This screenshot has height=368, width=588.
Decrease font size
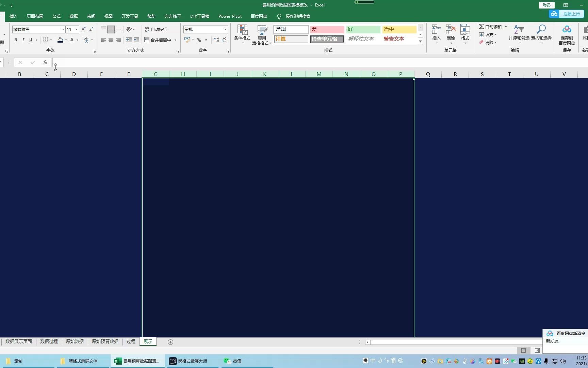tap(91, 30)
